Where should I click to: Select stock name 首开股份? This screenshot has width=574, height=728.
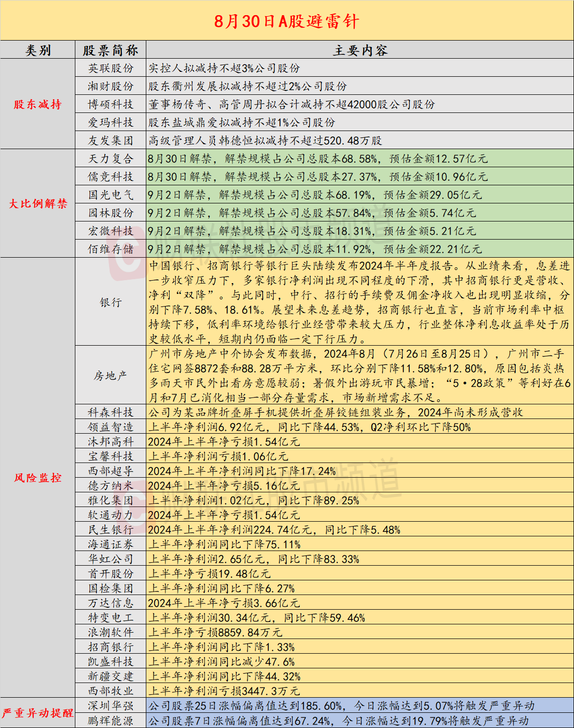click(111, 574)
